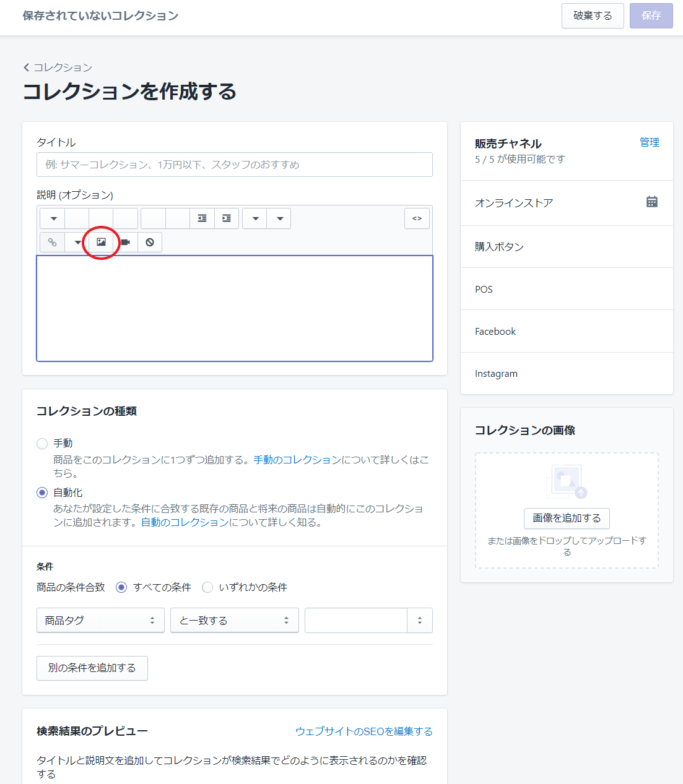Image resolution: width=683 pixels, height=784 pixels.
Task: Show HTML view with the <> button
Action: 417,218
